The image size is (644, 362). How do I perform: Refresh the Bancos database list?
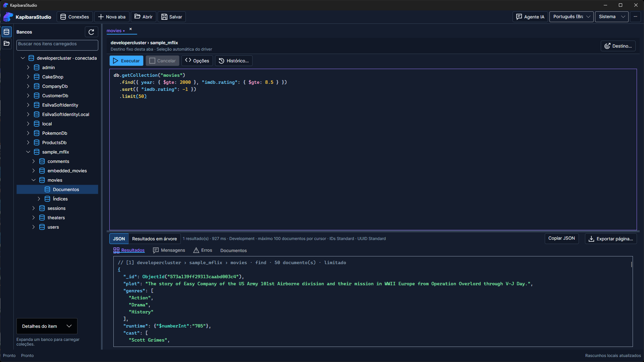[x=91, y=32]
